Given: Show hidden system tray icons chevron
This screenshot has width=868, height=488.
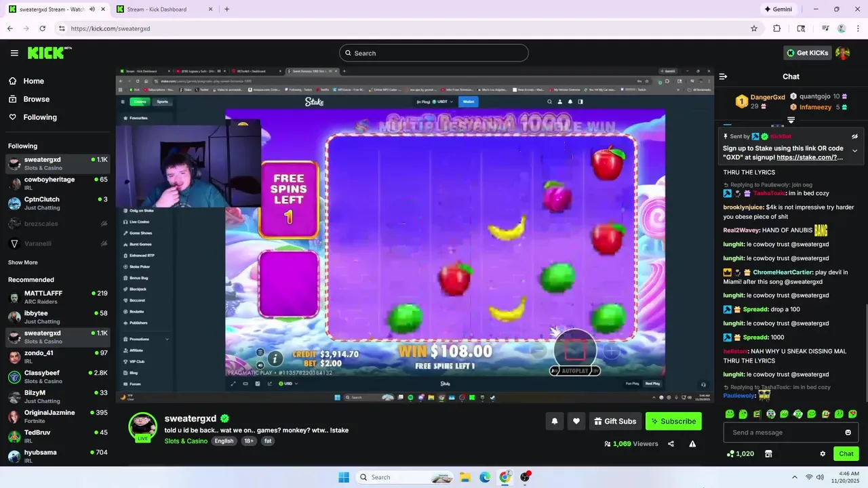Looking at the screenshot, I should (x=794, y=477).
